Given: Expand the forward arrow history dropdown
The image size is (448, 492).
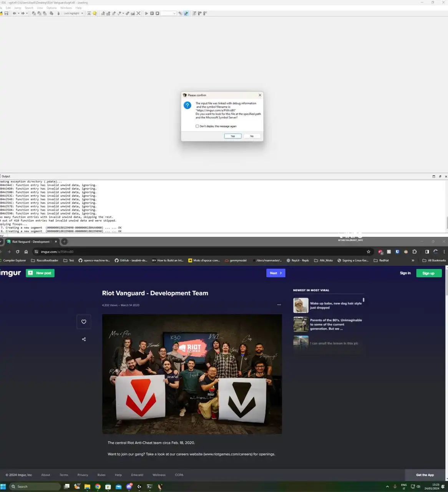Looking at the screenshot, I should (x=27, y=13).
